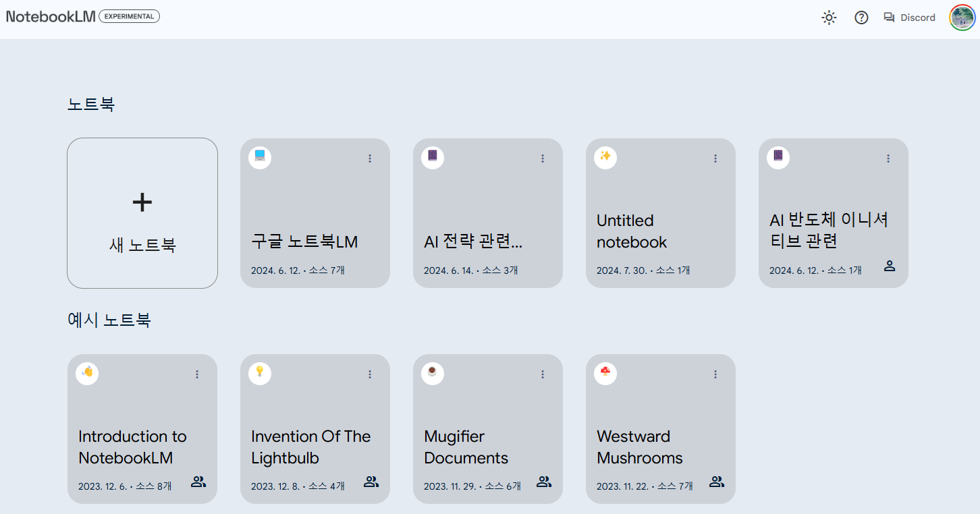This screenshot has width=980, height=514.
Task: Click the lightbulb emoji on Invention card
Action: [260, 373]
